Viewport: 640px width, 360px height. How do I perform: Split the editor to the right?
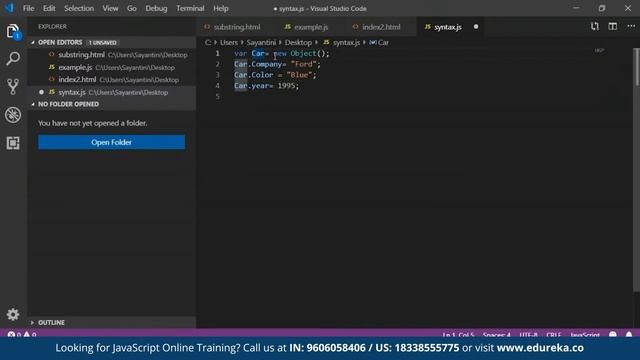(613, 27)
